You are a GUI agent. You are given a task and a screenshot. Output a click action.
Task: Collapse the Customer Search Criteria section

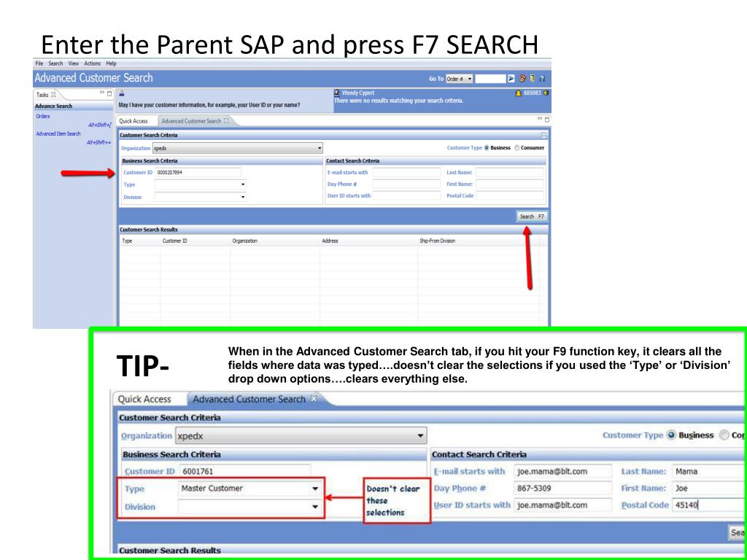[544, 135]
